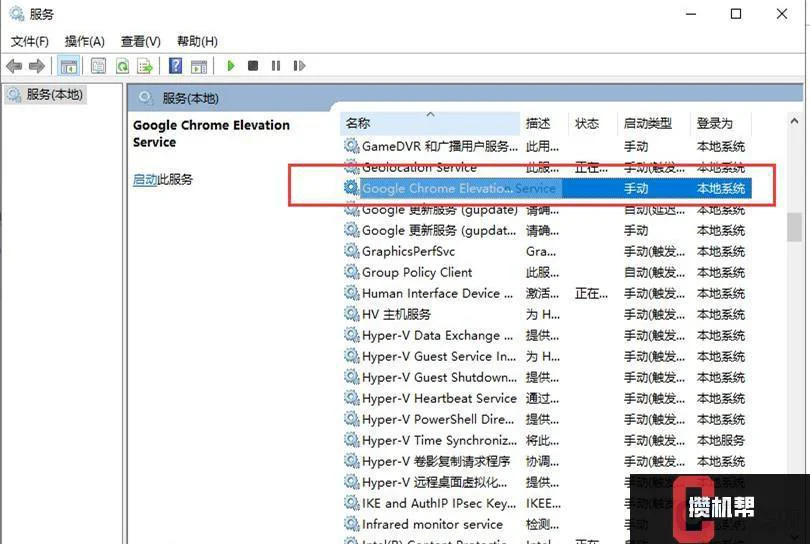The height and width of the screenshot is (544, 810).
Task: Click the vertical scrollbar thumb
Action: 795,227
